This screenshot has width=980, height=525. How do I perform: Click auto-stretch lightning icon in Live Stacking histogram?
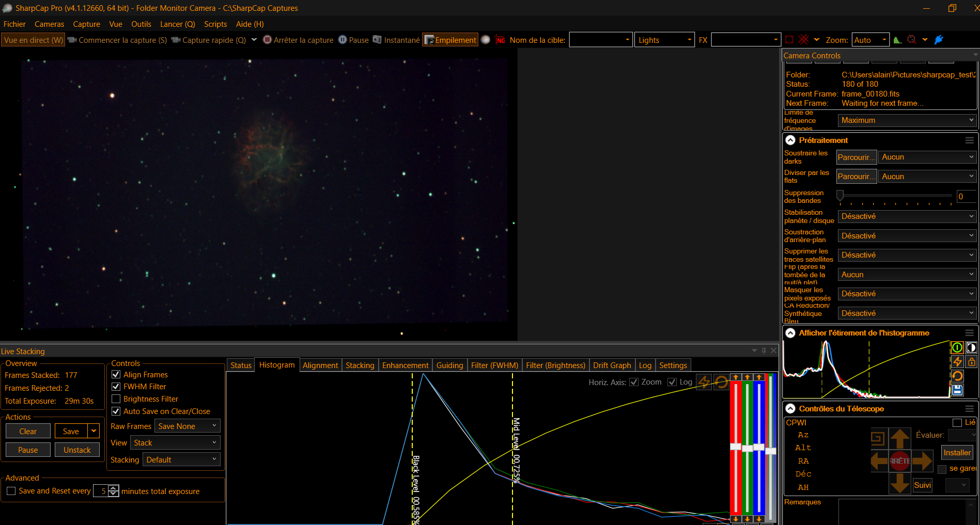704,381
